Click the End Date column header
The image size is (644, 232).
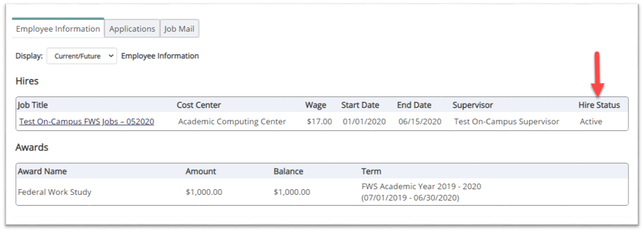click(414, 105)
